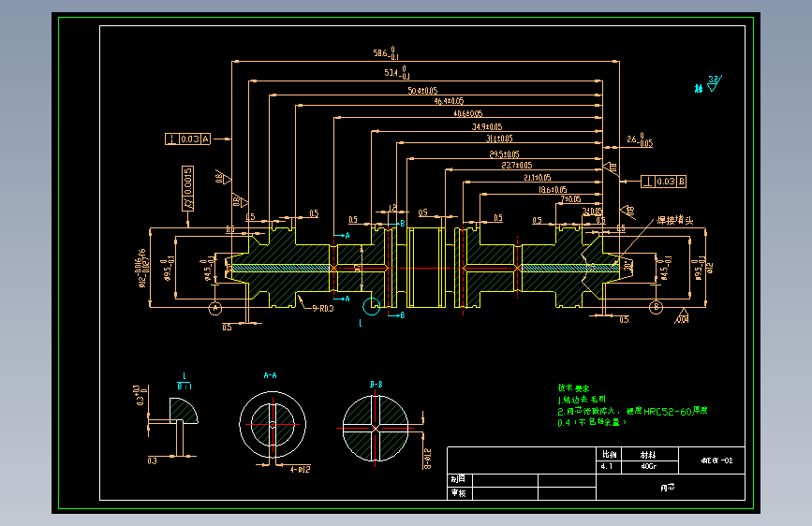Image resolution: width=812 pixels, height=526 pixels.
Task: Select the 53.4 dimension text
Action: click(x=397, y=72)
